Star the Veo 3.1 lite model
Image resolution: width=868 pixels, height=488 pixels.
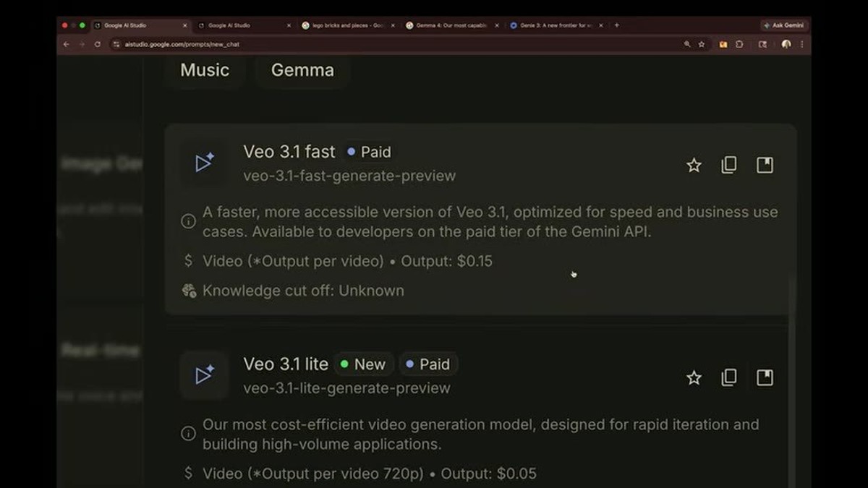coord(694,377)
